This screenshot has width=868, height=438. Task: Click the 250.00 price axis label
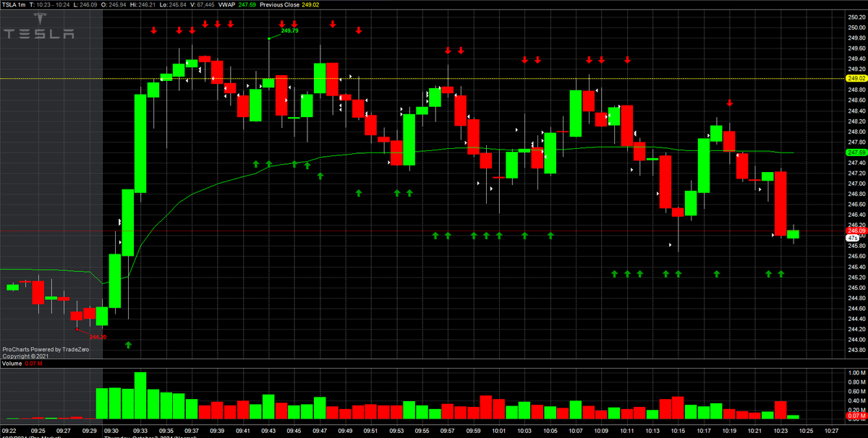point(856,27)
